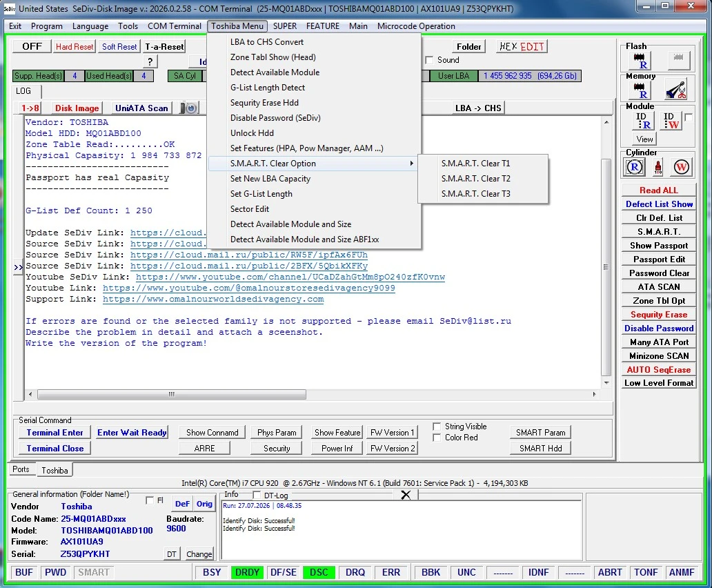Open the Language menu
This screenshot has height=588, width=712.
pyautogui.click(x=90, y=26)
